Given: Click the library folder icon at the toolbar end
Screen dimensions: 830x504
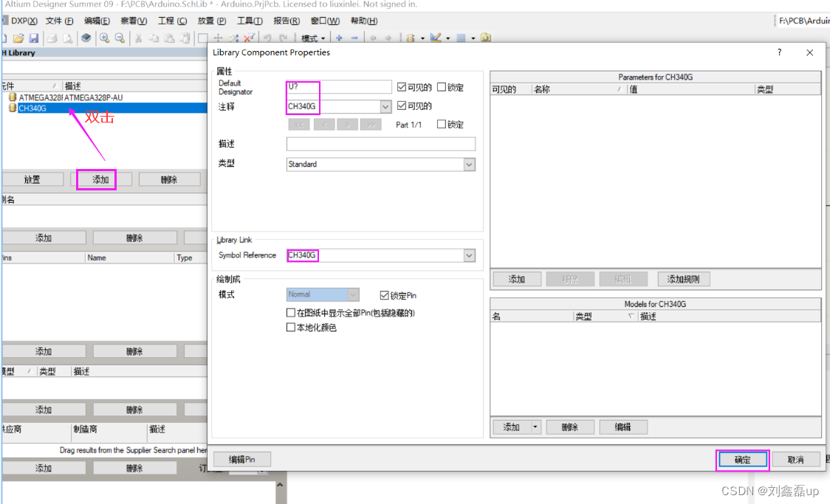Looking at the screenshot, I should (x=486, y=38).
